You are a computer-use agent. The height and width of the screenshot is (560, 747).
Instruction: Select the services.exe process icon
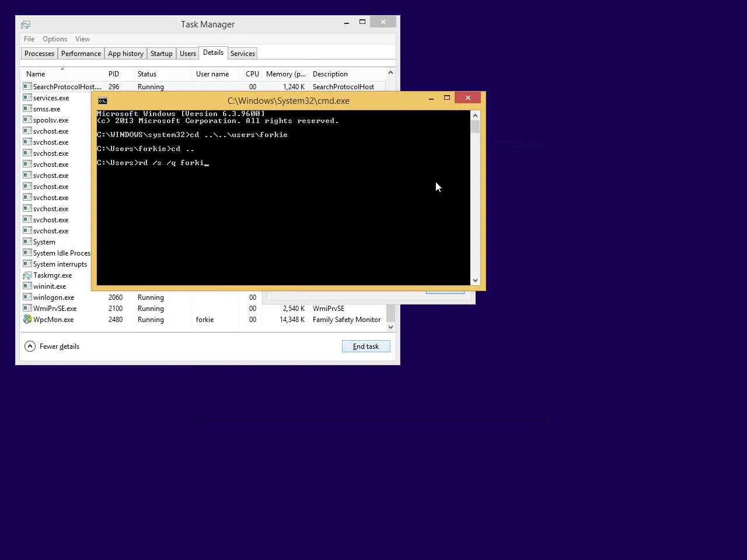click(27, 98)
